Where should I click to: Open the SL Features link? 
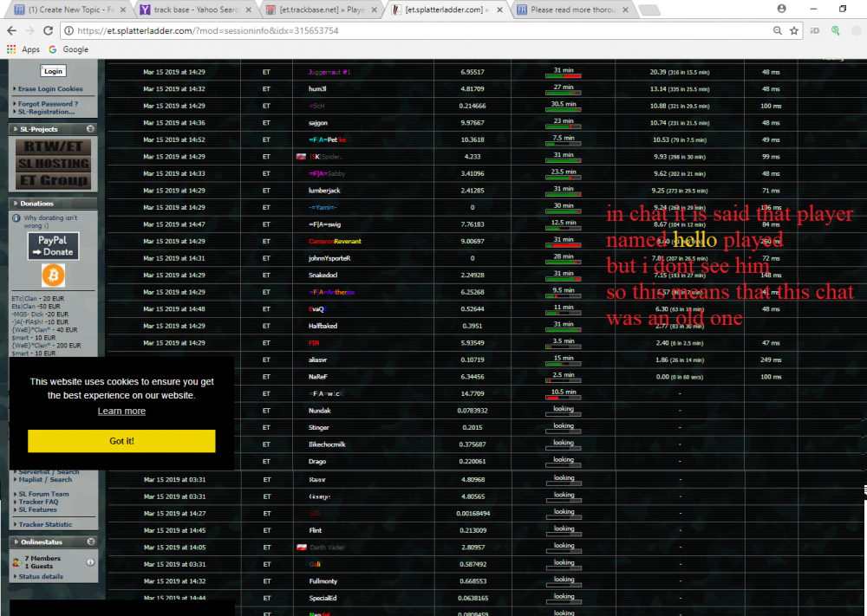pos(37,509)
